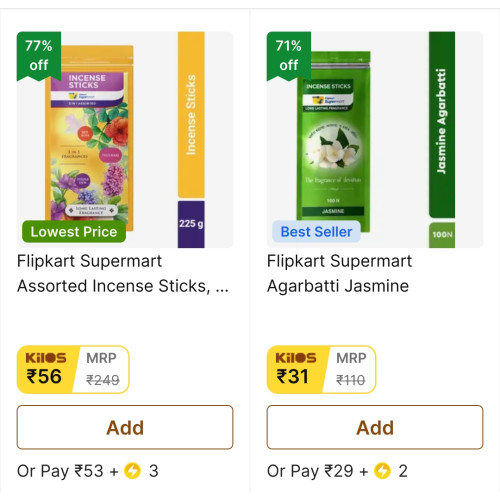The width and height of the screenshot is (500, 500).
Task: Open the Jasmine Agarbatti product image
Action: 375,140
